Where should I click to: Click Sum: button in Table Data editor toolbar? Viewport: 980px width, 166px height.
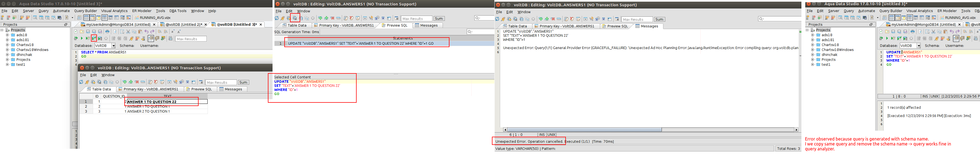[x=243, y=83]
